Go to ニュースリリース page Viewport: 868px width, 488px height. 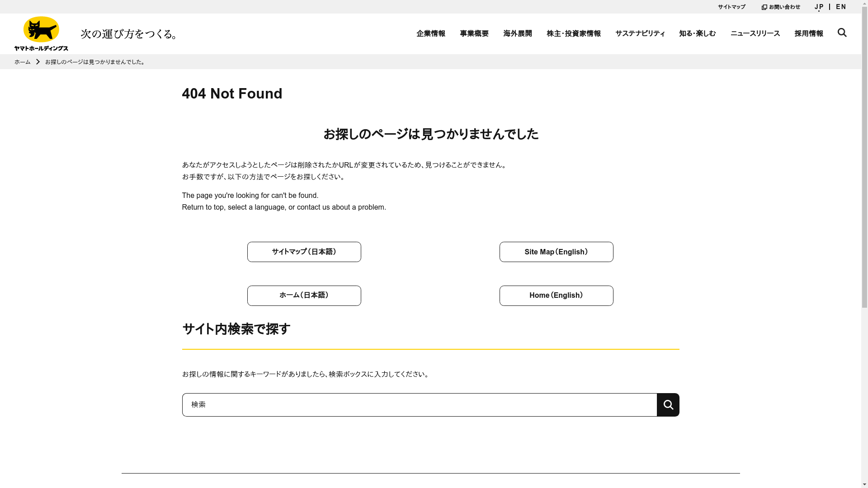click(x=755, y=33)
